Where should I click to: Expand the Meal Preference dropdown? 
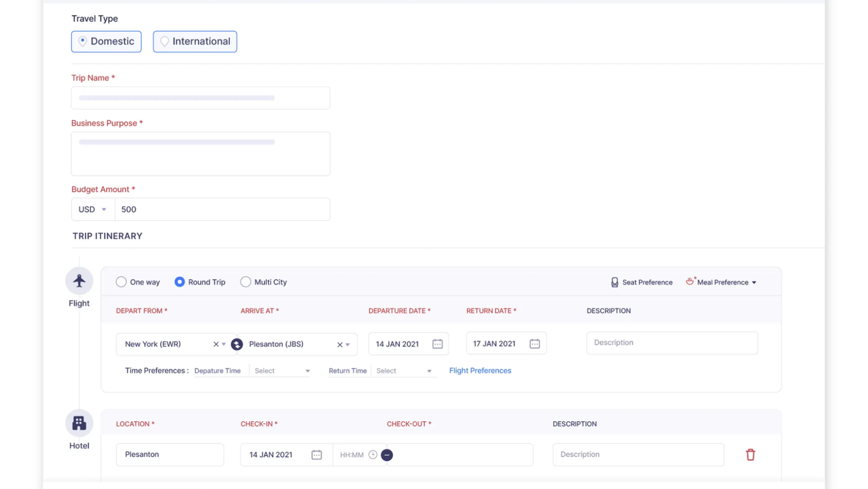click(x=721, y=283)
